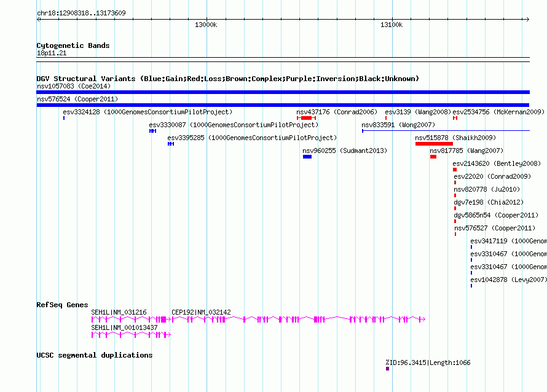Image resolution: width=547 pixels, height=392 pixels.
Task: Click the %ID:96.3415|Length:1066 label
Action: [x=428, y=363]
